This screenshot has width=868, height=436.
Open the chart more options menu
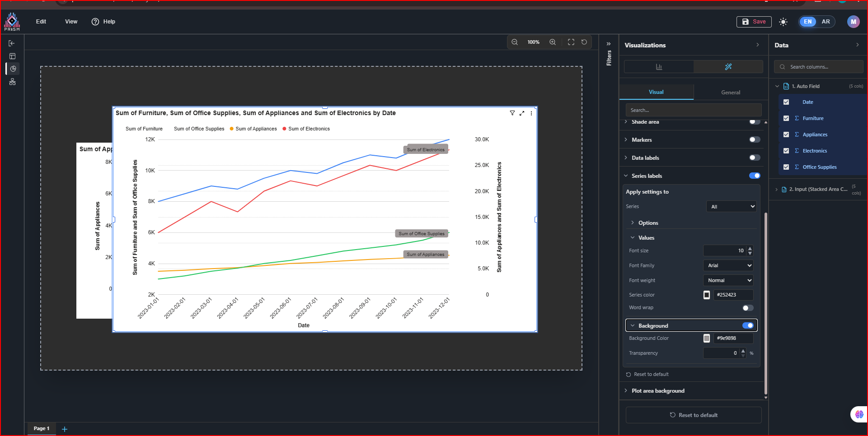tap(531, 113)
